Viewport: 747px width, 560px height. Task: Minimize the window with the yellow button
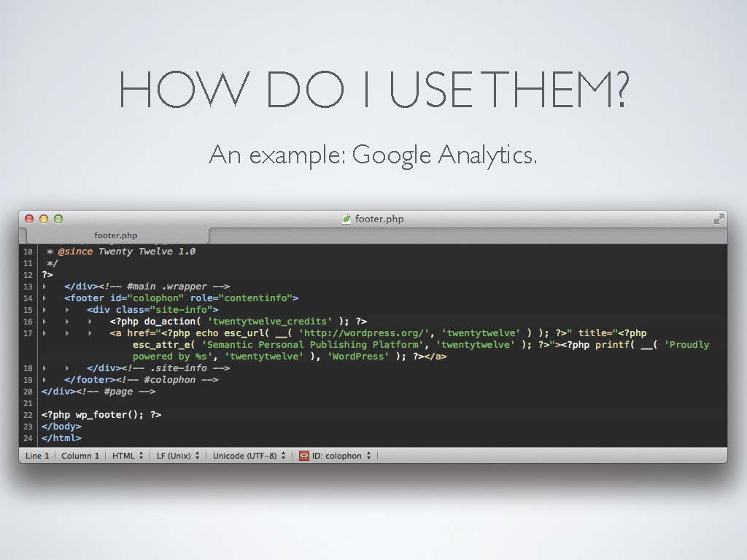[44, 219]
